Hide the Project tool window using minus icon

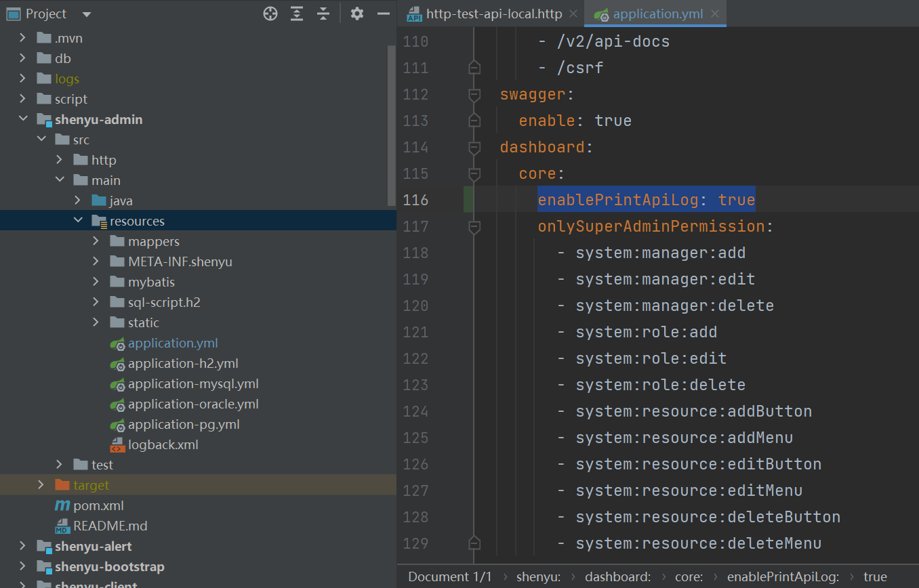pos(384,14)
